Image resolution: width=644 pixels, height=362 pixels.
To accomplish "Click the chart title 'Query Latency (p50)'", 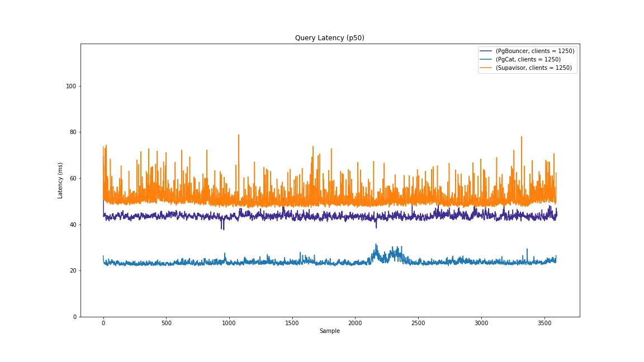I will coord(329,38).
